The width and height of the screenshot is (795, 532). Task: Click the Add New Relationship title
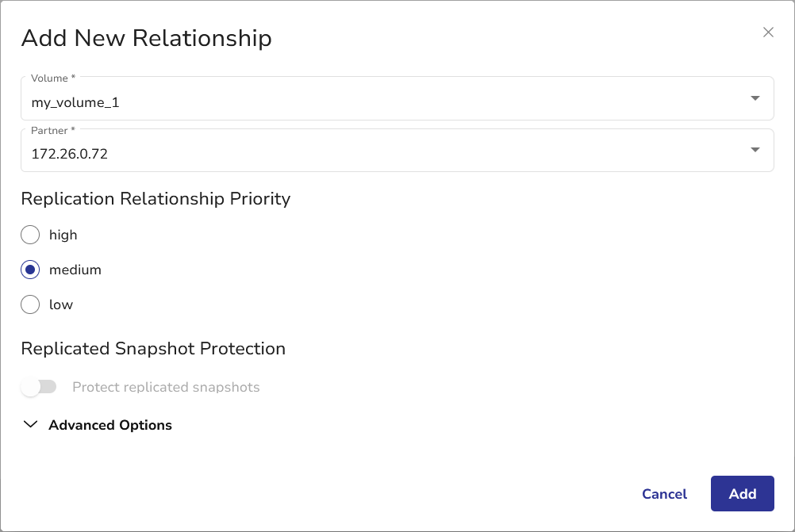[146, 37]
